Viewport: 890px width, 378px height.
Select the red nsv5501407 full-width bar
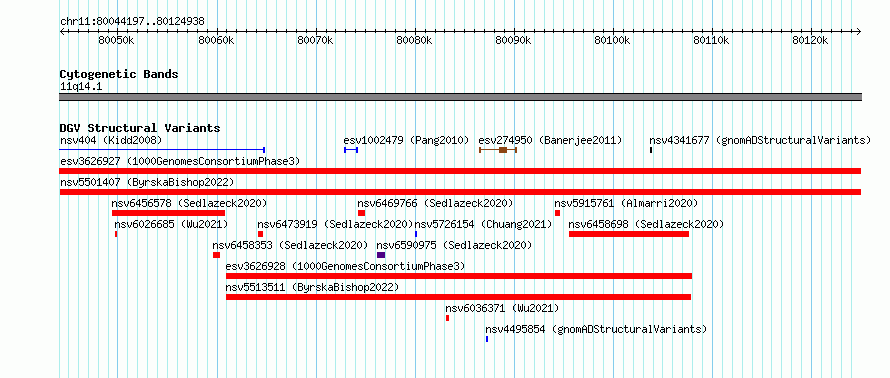pyautogui.click(x=460, y=192)
